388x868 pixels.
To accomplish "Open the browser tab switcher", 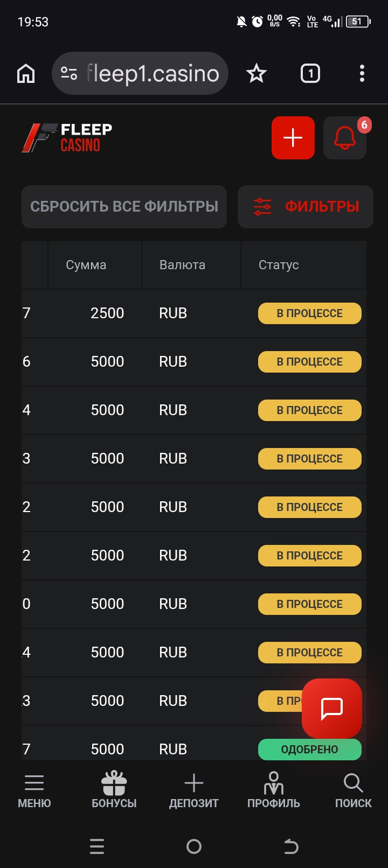I will pos(310,73).
